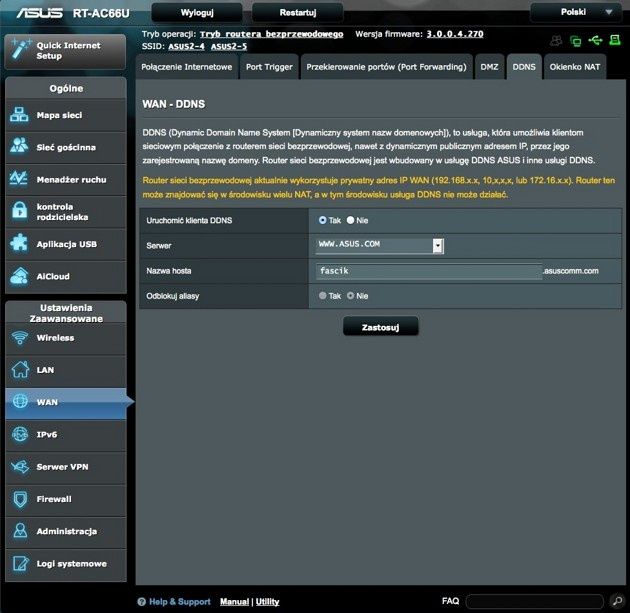Viewport: 630px width, 613px height.
Task: Click Zastosuj to apply settings
Action: pos(380,327)
